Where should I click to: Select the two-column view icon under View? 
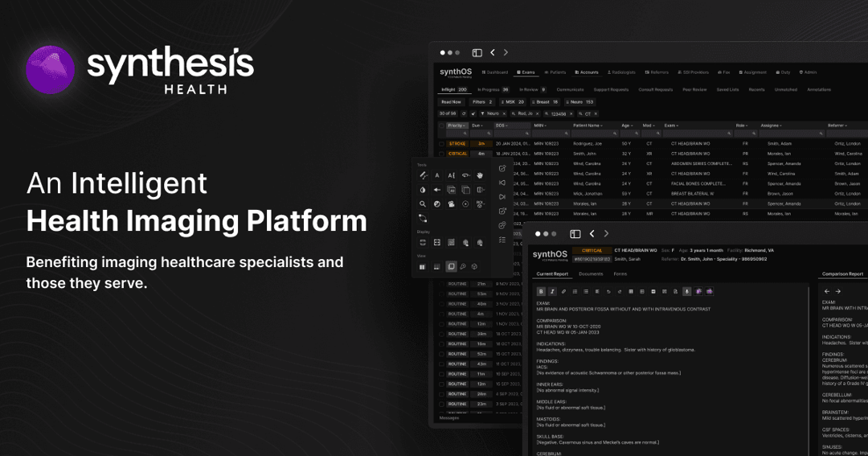pyautogui.click(x=423, y=266)
